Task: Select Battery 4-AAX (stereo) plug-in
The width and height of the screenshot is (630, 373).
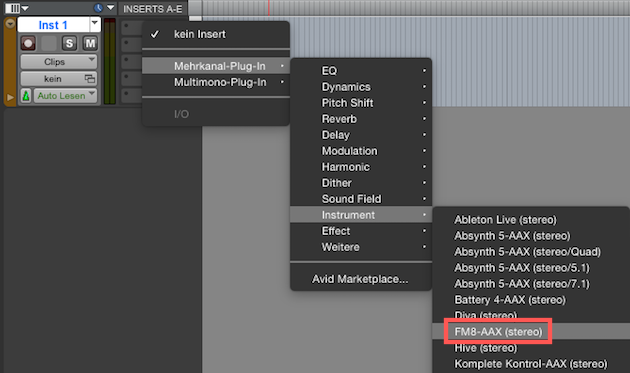Action: click(x=509, y=300)
